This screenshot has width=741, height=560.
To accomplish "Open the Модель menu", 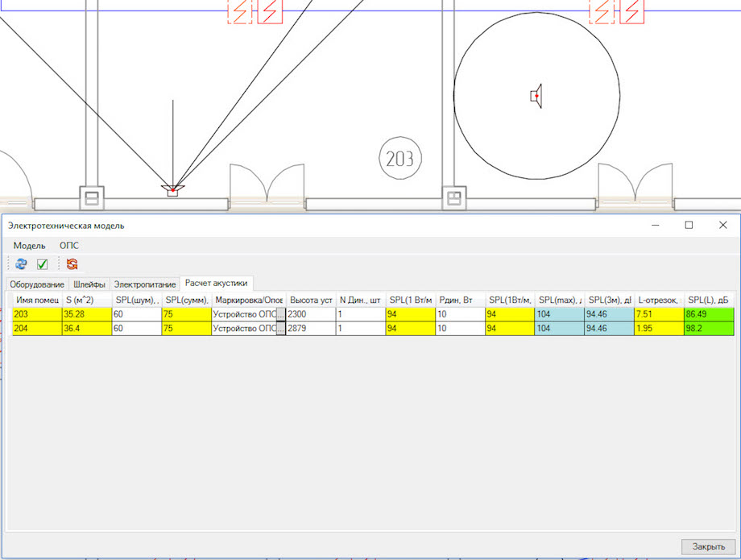I will (29, 245).
